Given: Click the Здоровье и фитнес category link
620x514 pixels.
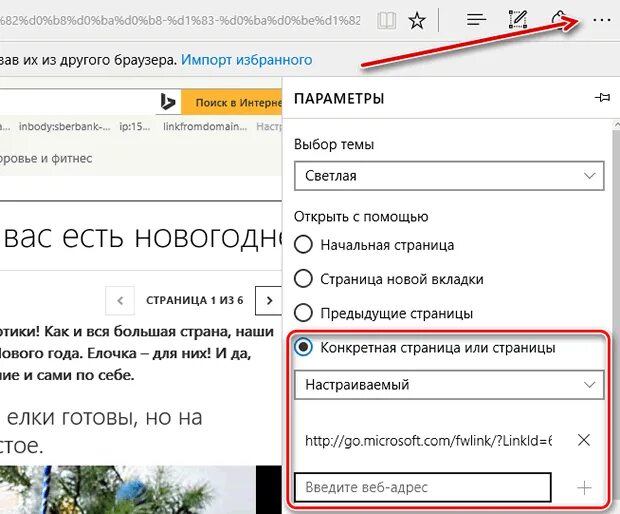Looking at the screenshot, I should 46,159.
